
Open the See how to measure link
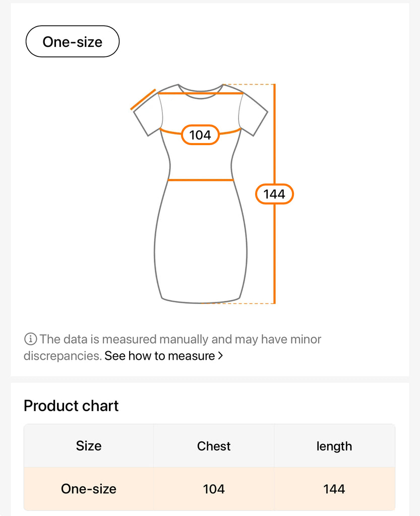[160, 356]
